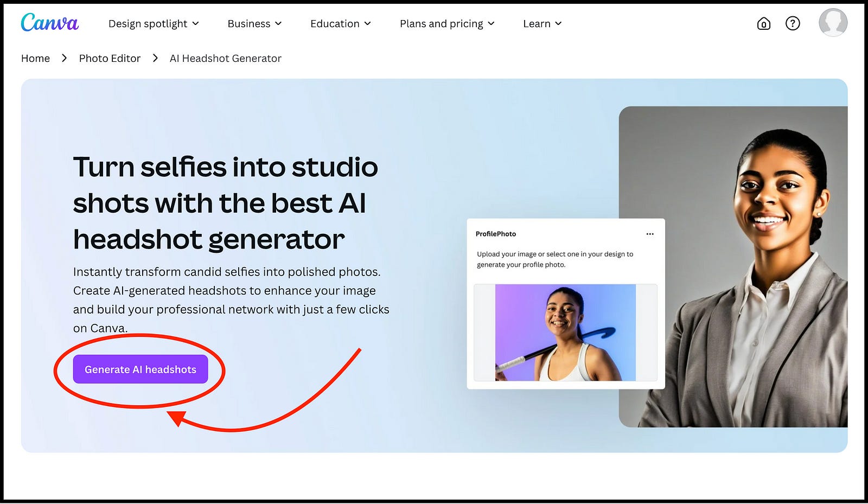Image resolution: width=868 pixels, height=504 pixels.
Task: Click the ProfilePhoto card title
Action: (496, 234)
